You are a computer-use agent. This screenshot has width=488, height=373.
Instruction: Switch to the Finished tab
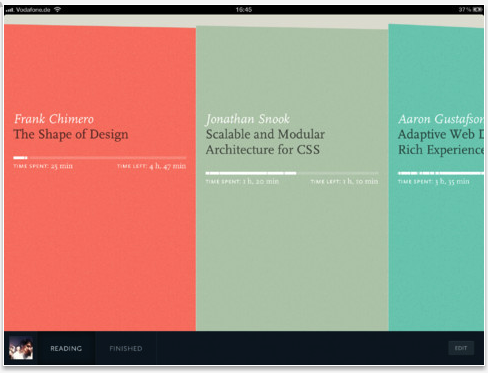(126, 348)
